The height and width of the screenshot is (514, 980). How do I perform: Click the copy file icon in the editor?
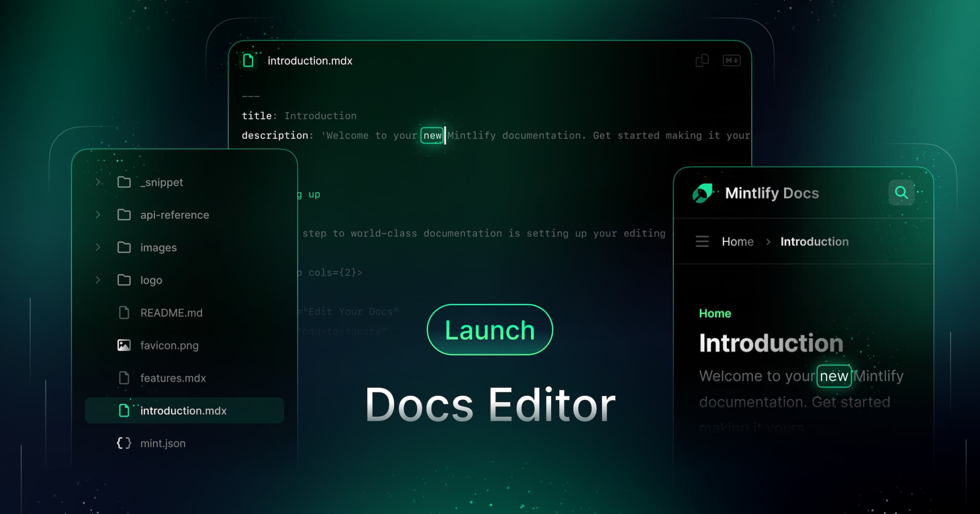[x=702, y=60]
